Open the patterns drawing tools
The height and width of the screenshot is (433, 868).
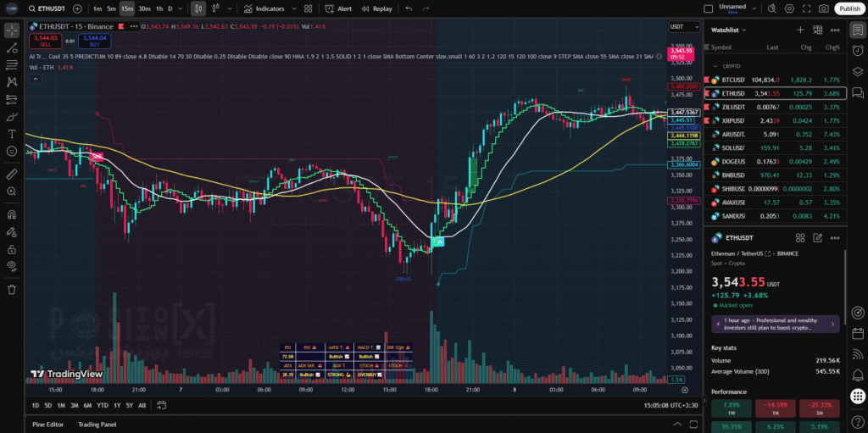pos(12,82)
